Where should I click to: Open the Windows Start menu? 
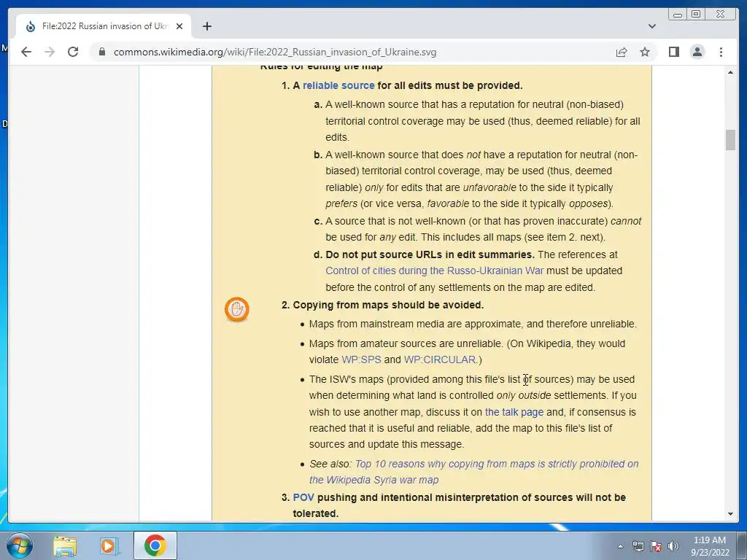tap(19, 545)
